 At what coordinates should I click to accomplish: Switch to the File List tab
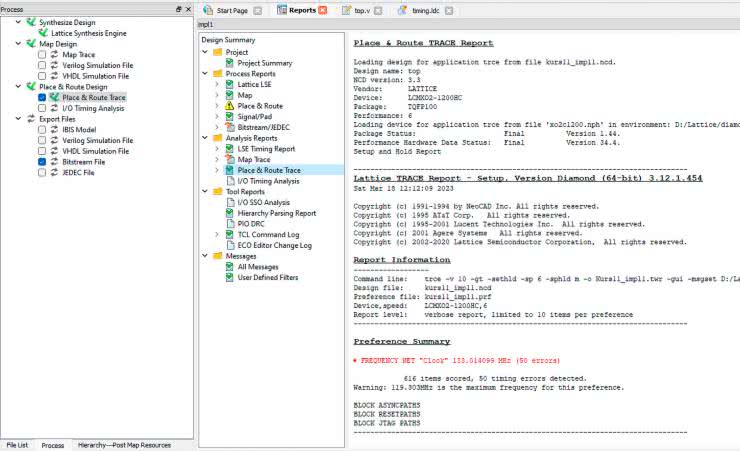tap(17, 444)
